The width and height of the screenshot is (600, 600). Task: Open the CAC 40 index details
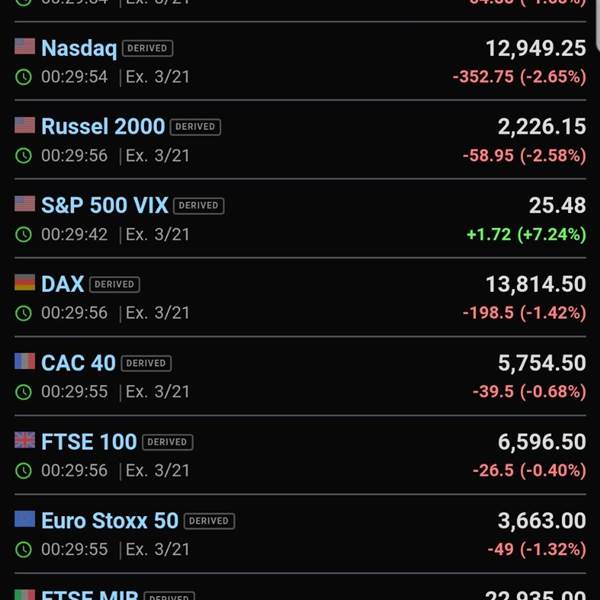click(x=78, y=363)
